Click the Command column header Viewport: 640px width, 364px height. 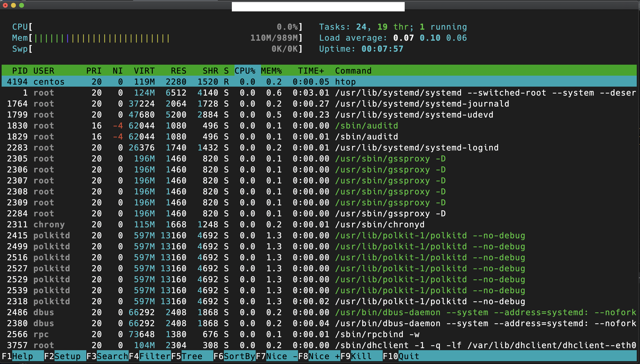(353, 71)
